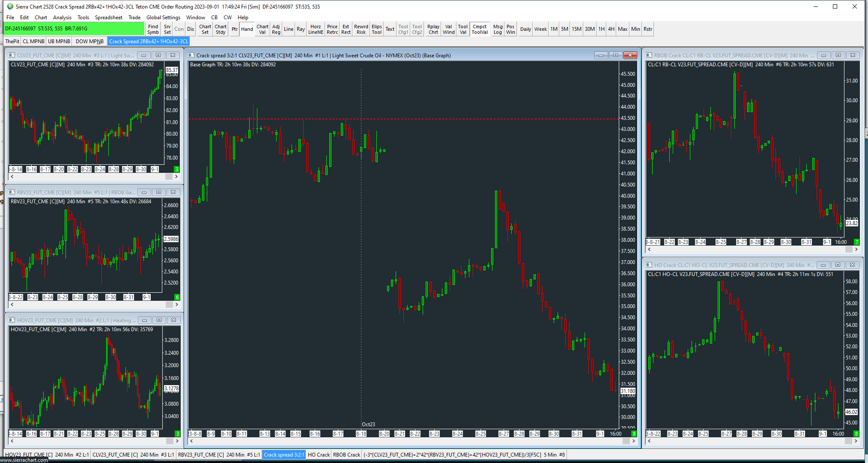Screen dimensions: 868x463
Task: Select the Horz LineNE tool
Action: click(316, 29)
